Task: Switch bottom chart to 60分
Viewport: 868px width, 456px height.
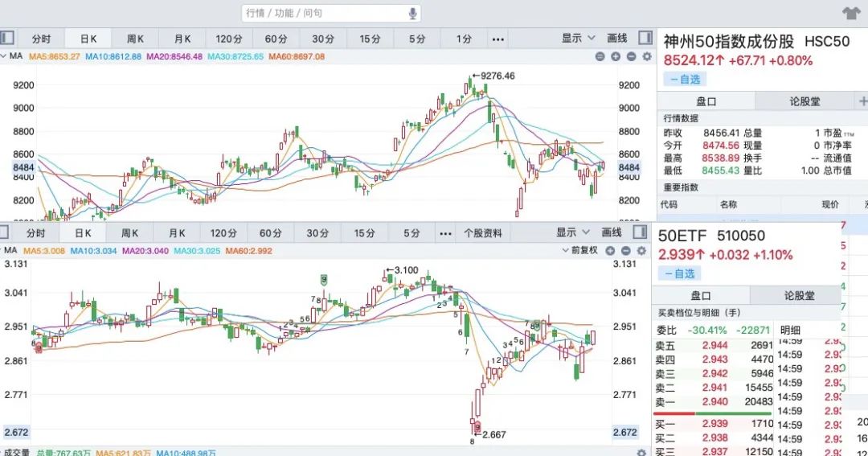Action: coord(271,233)
